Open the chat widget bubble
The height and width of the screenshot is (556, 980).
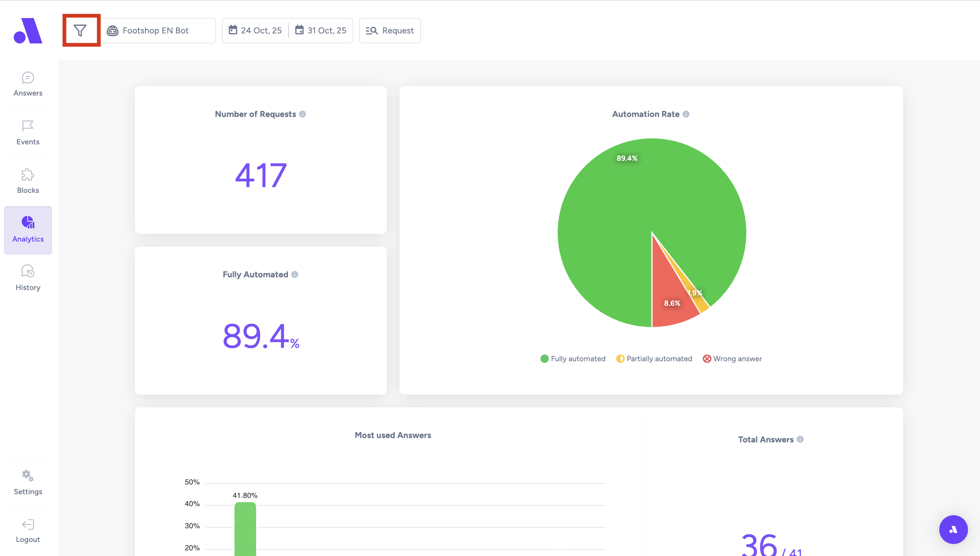tap(953, 530)
